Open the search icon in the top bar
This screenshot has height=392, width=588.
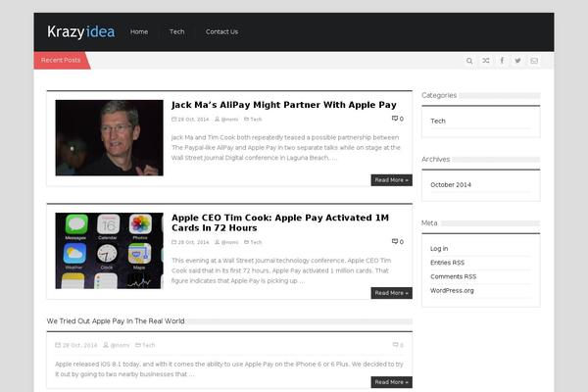point(469,61)
